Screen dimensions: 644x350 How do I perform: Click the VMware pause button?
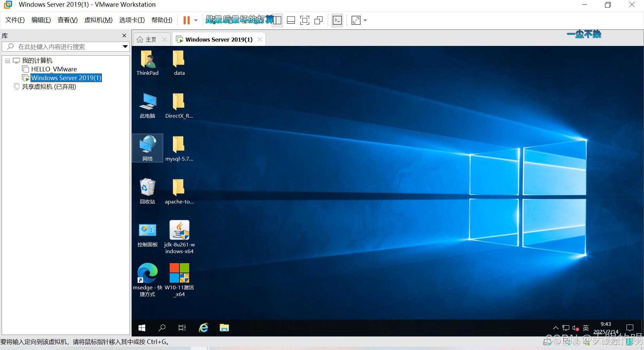coord(186,20)
